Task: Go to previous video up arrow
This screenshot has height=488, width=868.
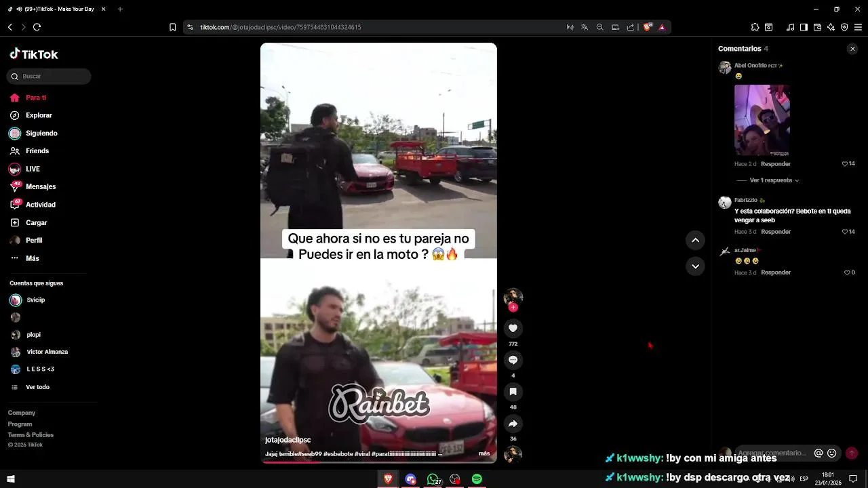Action: (695, 240)
